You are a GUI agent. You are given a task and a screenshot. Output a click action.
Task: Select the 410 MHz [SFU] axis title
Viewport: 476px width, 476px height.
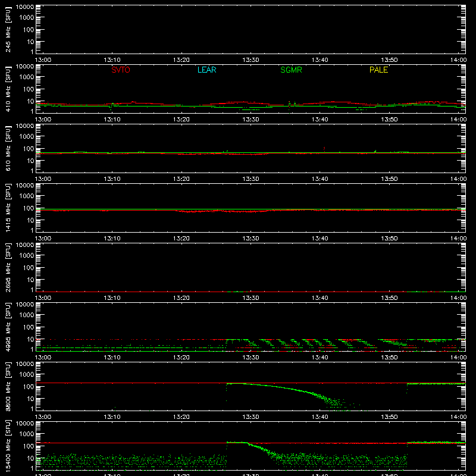pyautogui.click(x=8, y=89)
